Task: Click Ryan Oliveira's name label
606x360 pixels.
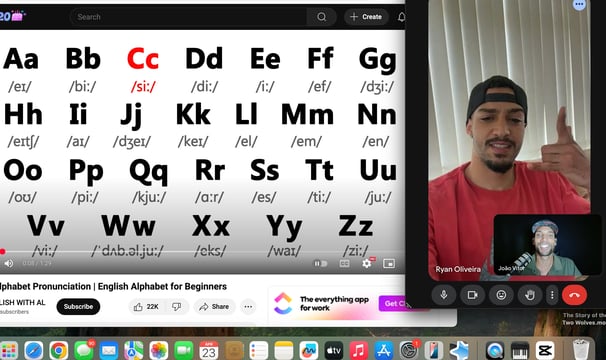Action: tap(458, 269)
